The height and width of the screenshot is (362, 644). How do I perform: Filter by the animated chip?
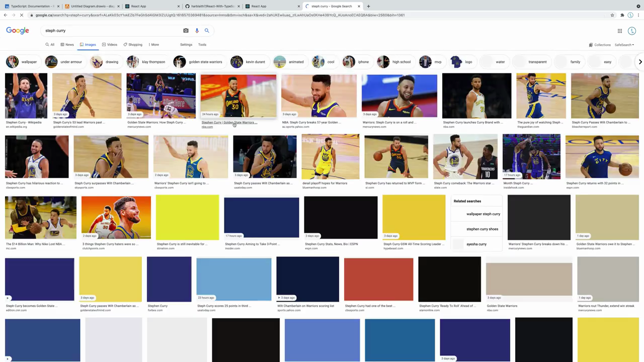tap(289, 62)
